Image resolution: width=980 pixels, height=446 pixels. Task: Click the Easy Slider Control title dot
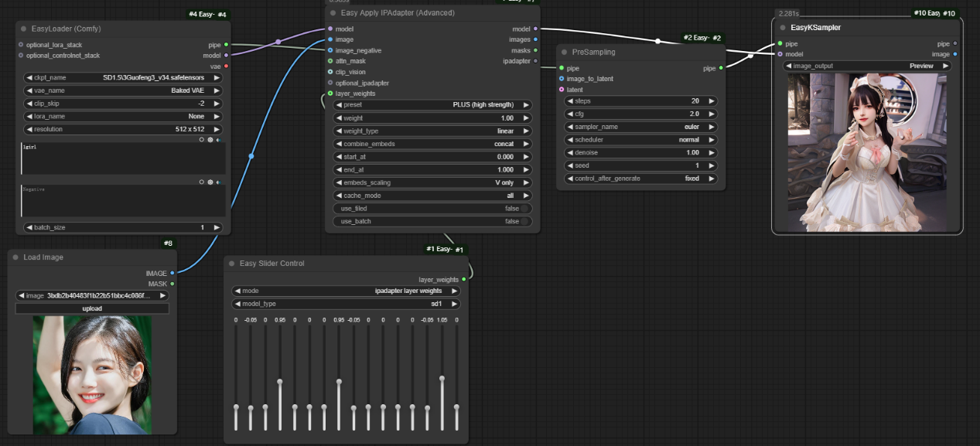232,264
